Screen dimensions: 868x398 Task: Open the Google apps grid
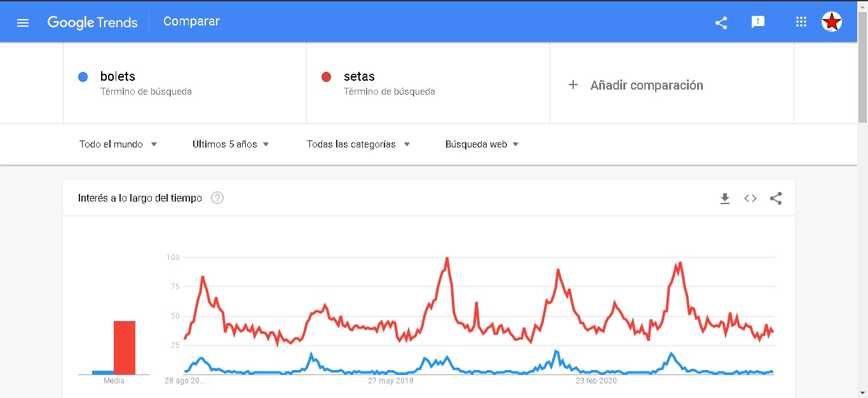801,22
